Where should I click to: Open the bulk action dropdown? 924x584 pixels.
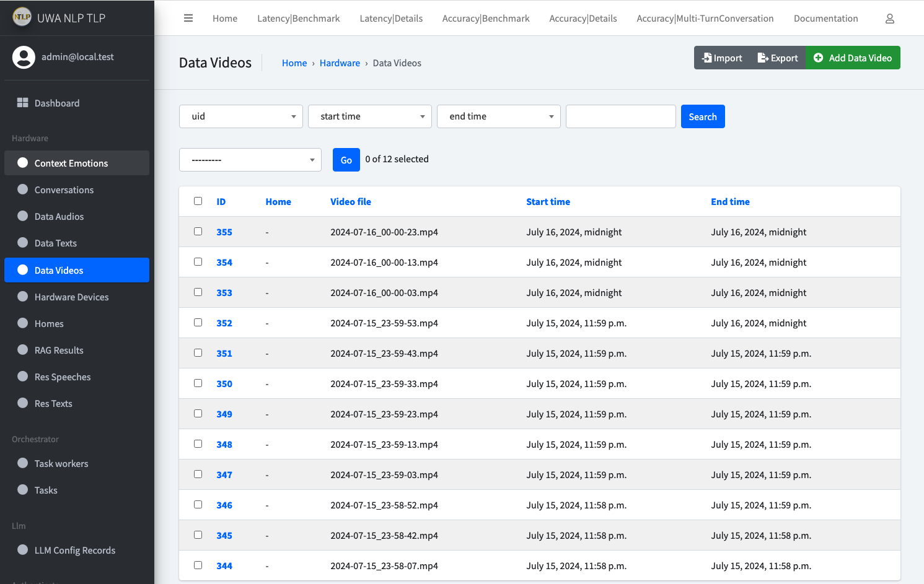click(x=250, y=160)
